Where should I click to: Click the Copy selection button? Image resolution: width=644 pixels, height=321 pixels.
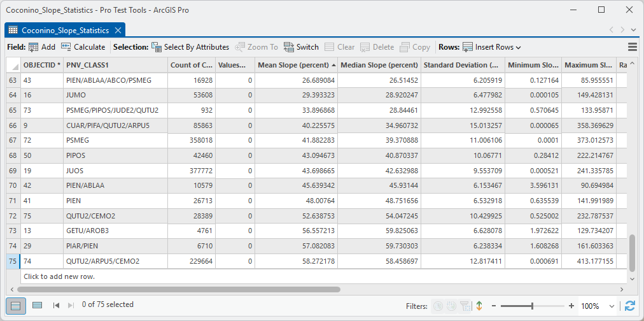tap(415, 47)
